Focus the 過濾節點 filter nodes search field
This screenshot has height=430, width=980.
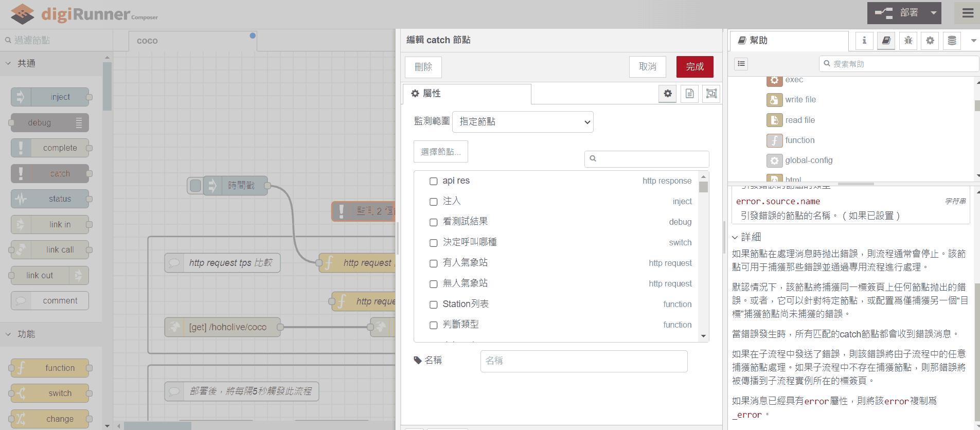click(x=57, y=40)
